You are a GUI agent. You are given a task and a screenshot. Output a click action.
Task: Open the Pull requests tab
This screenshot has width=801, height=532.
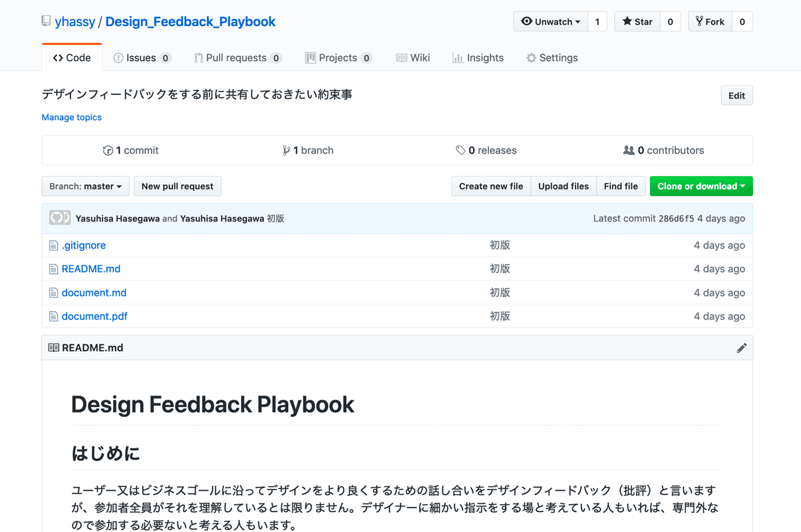tap(238, 58)
